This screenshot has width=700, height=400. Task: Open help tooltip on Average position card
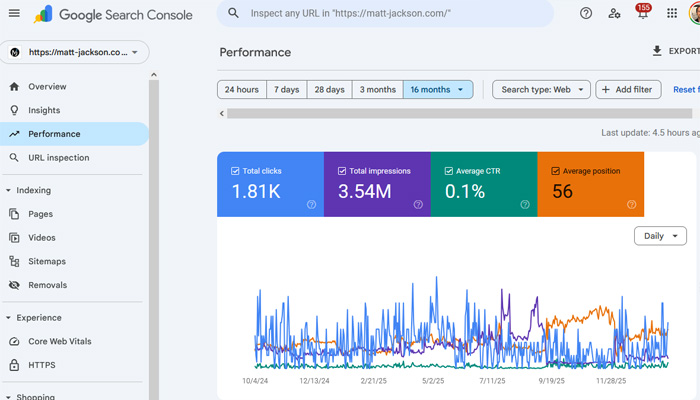click(x=631, y=204)
